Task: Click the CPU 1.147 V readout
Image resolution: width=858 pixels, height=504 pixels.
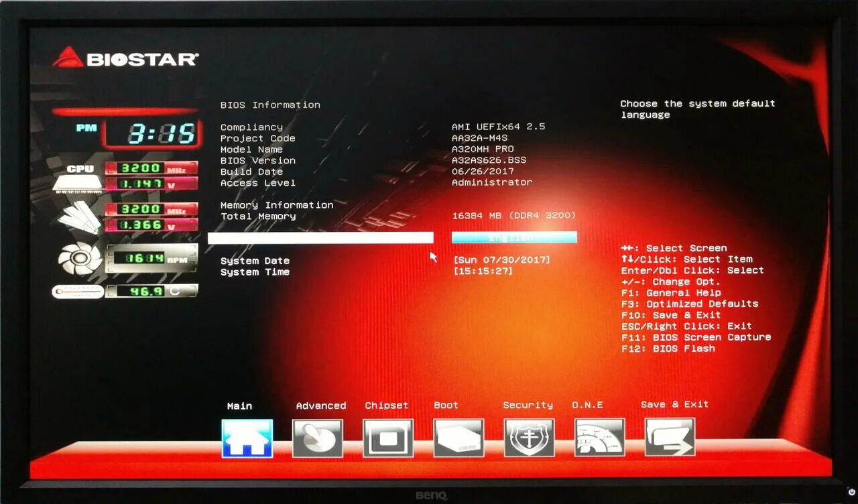Action: (x=151, y=183)
